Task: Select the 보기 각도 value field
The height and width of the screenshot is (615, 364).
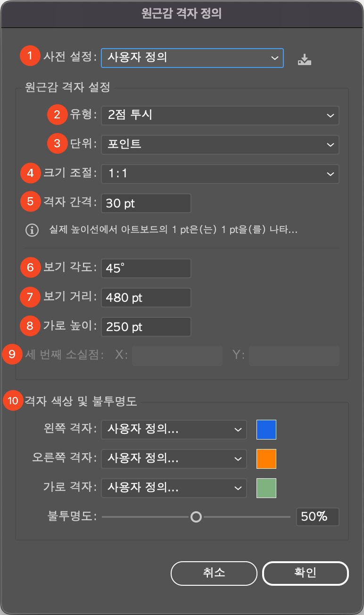Action: point(146,268)
